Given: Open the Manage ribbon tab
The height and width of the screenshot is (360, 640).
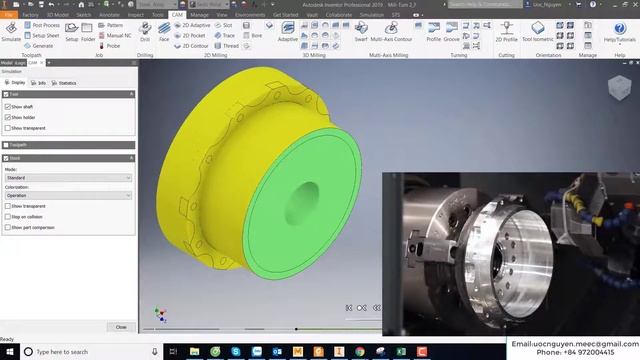Looking at the screenshot, I should click(199, 15).
